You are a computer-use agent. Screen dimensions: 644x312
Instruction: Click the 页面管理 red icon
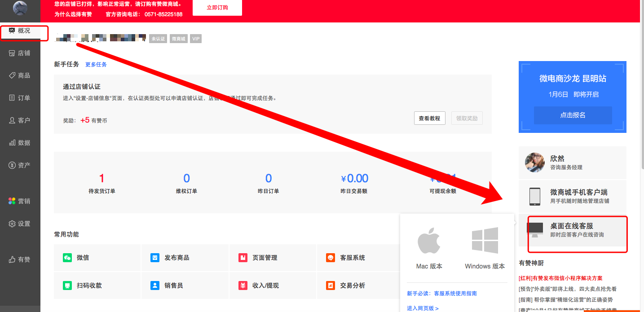coord(243,258)
